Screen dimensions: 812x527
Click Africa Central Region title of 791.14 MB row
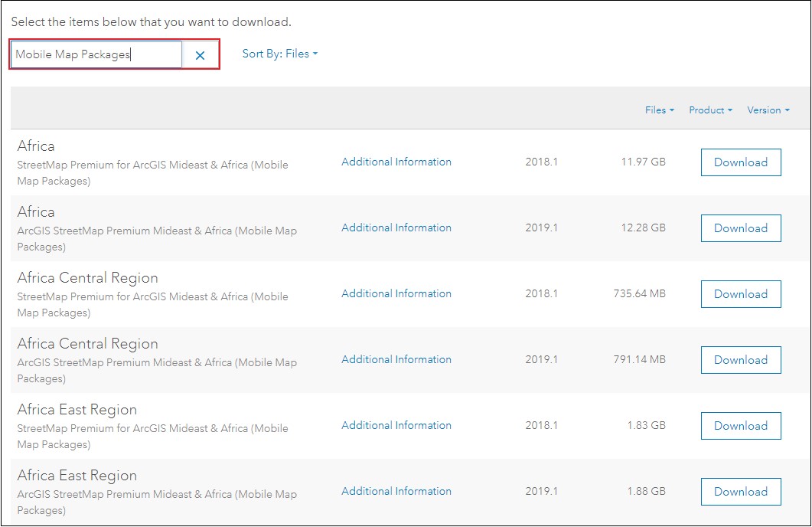click(87, 344)
